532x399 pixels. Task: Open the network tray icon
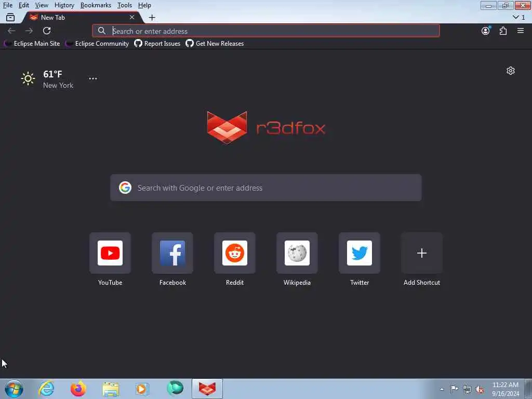(x=467, y=390)
